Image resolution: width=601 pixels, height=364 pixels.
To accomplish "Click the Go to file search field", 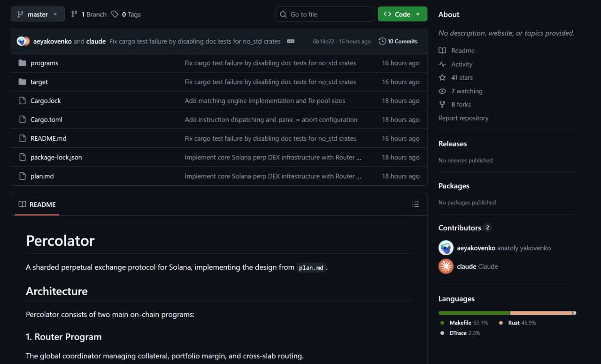I will tap(324, 15).
